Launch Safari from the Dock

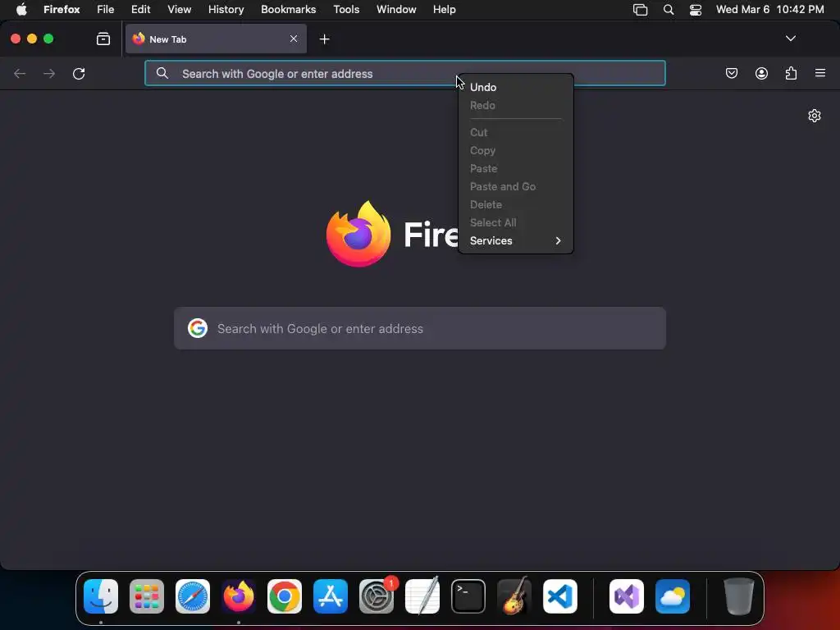(x=193, y=596)
